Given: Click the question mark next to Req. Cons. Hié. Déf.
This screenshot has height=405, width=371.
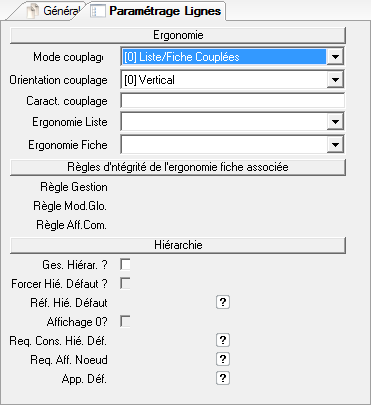Looking at the screenshot, I should pyautogui.click(x=223, y=340).
